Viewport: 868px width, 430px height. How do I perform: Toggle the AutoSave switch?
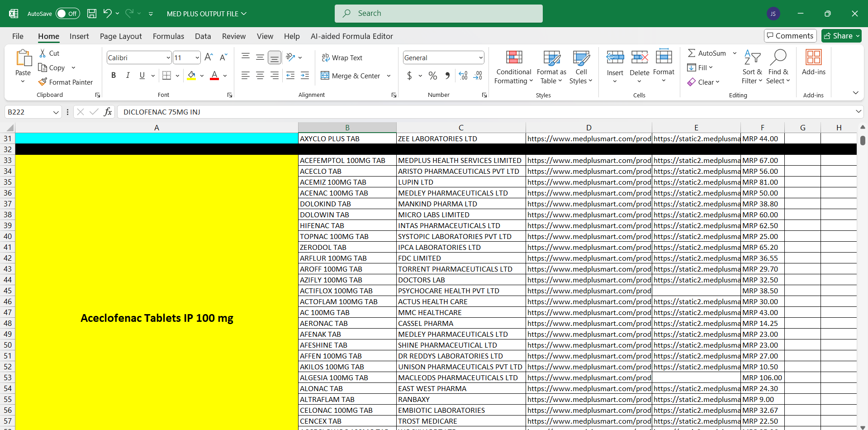tap(67, 14)
